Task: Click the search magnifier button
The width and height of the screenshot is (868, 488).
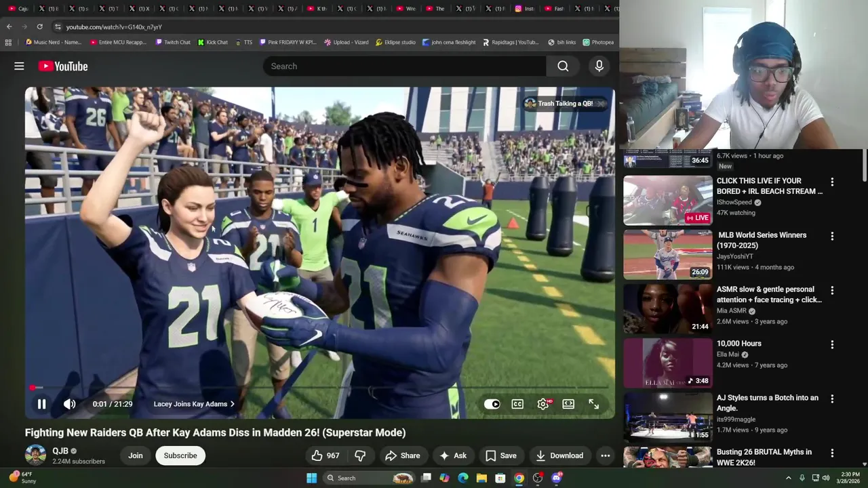Action: point(563,66)
